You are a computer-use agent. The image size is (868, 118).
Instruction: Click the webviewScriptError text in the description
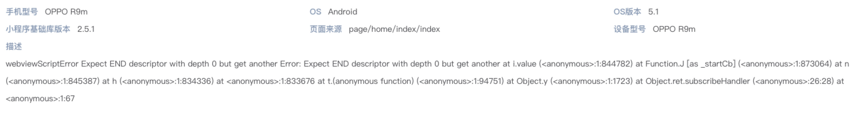pyautogui.click(x=42, y=64)
